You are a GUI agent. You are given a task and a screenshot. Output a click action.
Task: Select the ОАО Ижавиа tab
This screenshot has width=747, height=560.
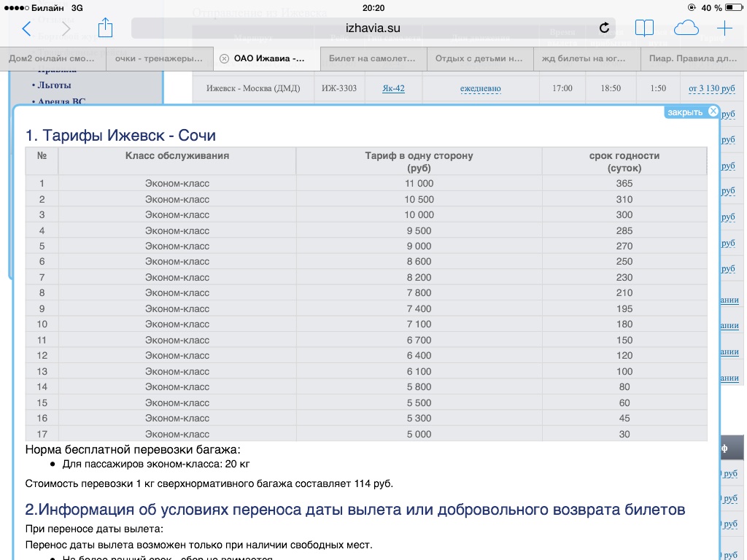[x=267, y=58]
